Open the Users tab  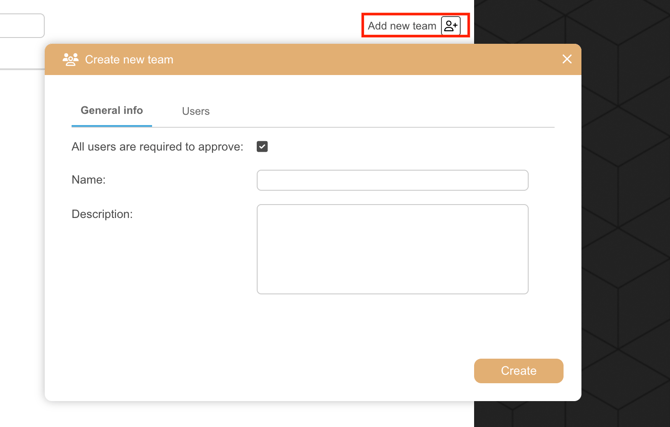196,112
